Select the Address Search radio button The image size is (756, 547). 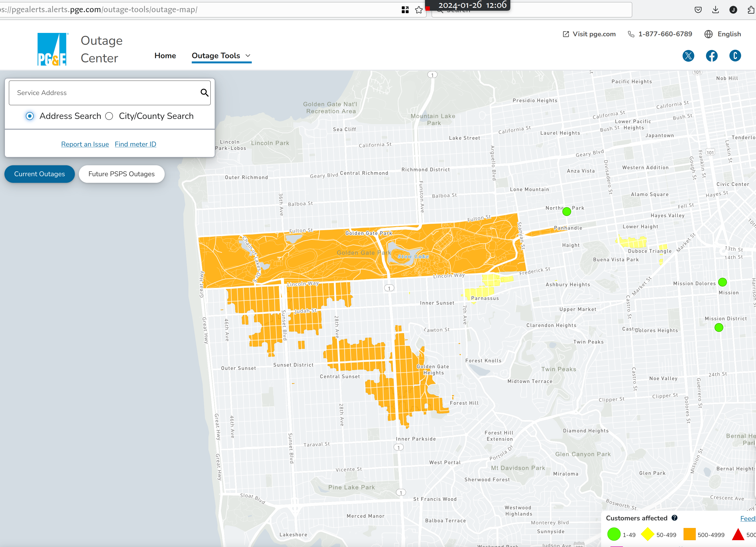tap(30, 116)
